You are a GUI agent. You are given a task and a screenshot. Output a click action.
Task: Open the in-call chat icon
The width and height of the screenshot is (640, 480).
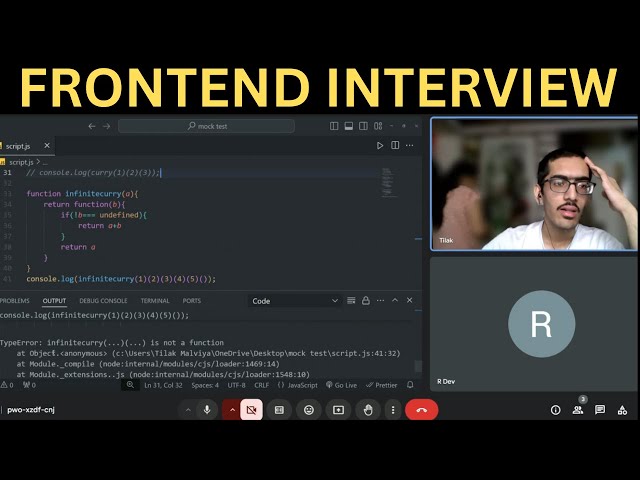600,410
